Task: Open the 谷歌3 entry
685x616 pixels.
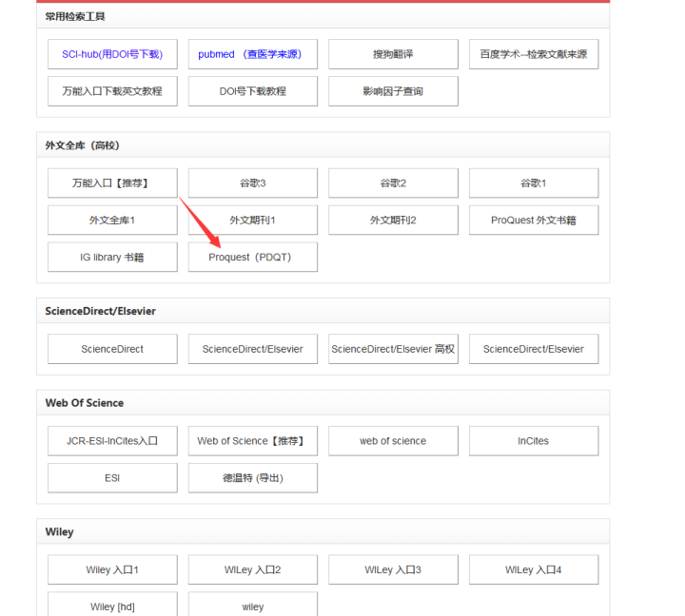Action: pyautogui.click(x=252, y=183)
